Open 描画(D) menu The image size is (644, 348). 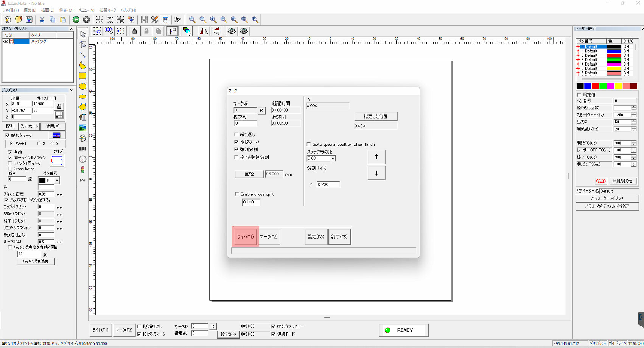click(x=48, y=10)
